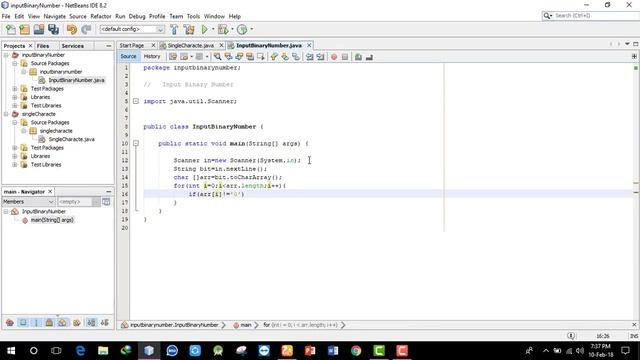Open the Tools menu
The height and width of the screenshot is (360, 640).
(x=193, y=16)
